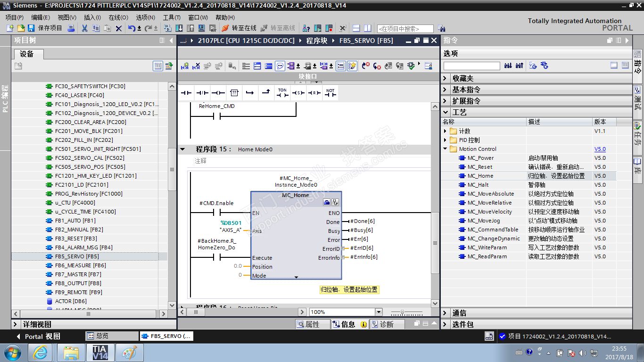The width and height of the screenshot is (644, 362).
Task: Click the delete network icon
Action: tap(196, 66)
